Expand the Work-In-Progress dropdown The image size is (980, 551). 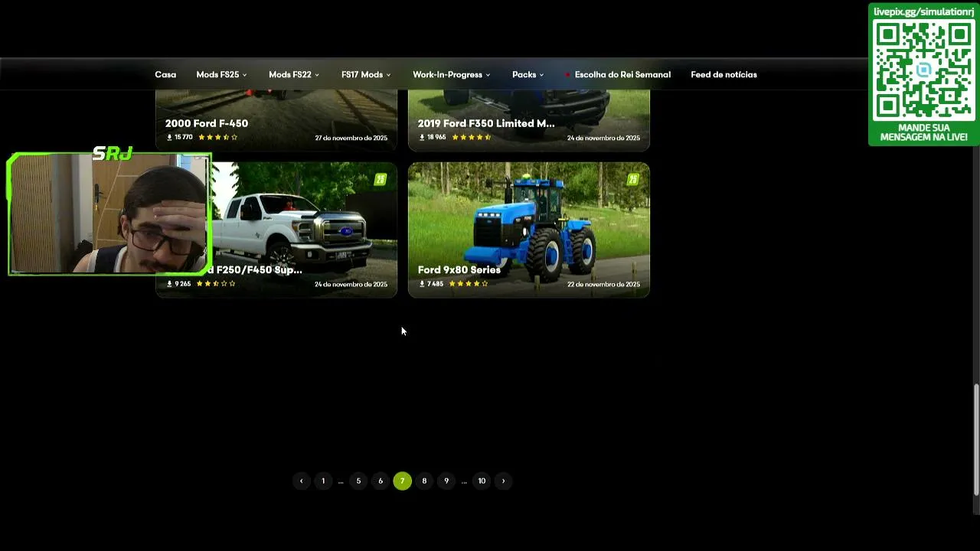[452, 75]
